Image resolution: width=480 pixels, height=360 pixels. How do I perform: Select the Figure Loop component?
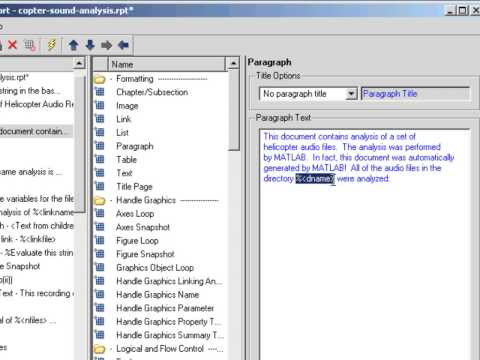[x=137, y=241]
